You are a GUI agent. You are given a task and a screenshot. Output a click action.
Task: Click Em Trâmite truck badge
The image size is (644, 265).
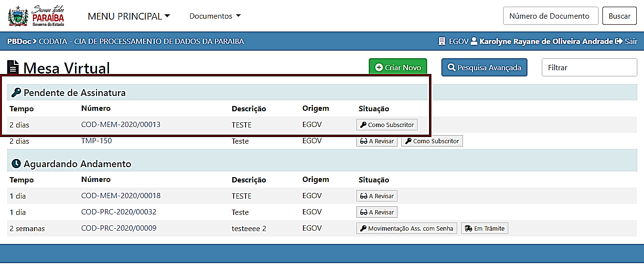click(484, 228)
